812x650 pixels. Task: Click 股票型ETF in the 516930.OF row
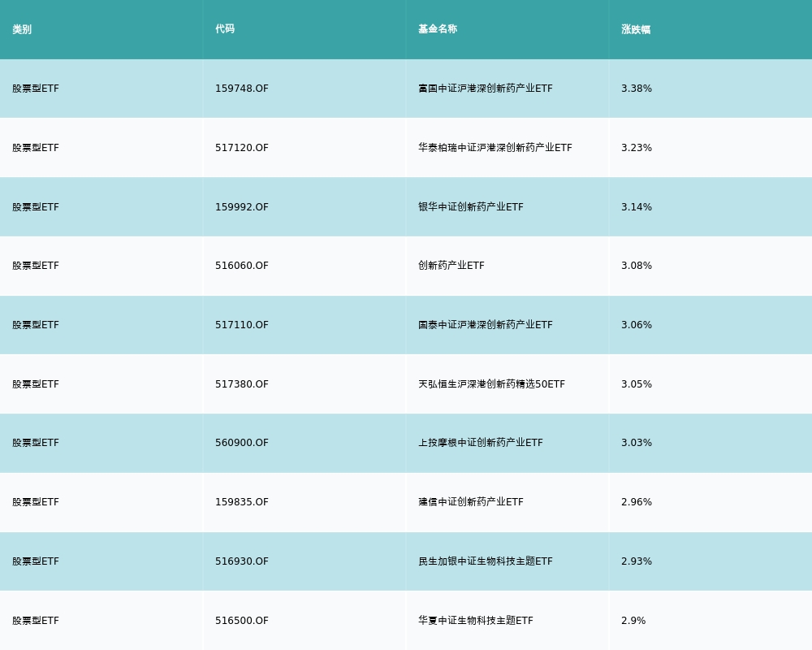click(36, 561)
